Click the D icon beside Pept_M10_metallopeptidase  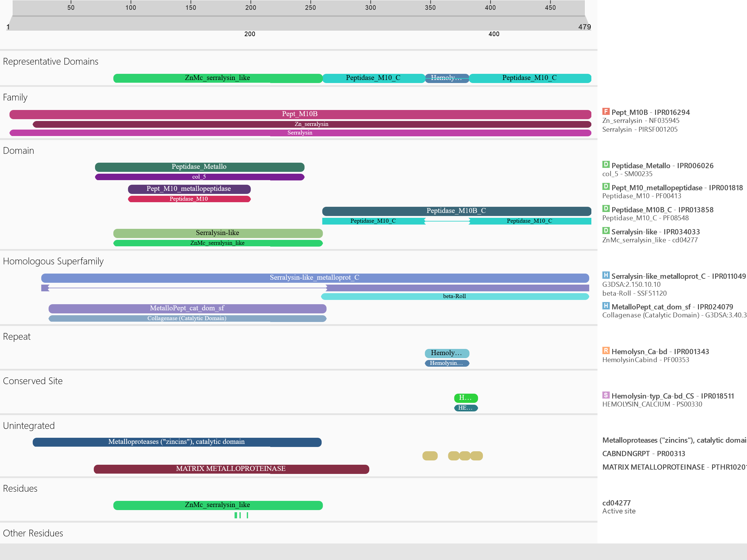(606, 187)
